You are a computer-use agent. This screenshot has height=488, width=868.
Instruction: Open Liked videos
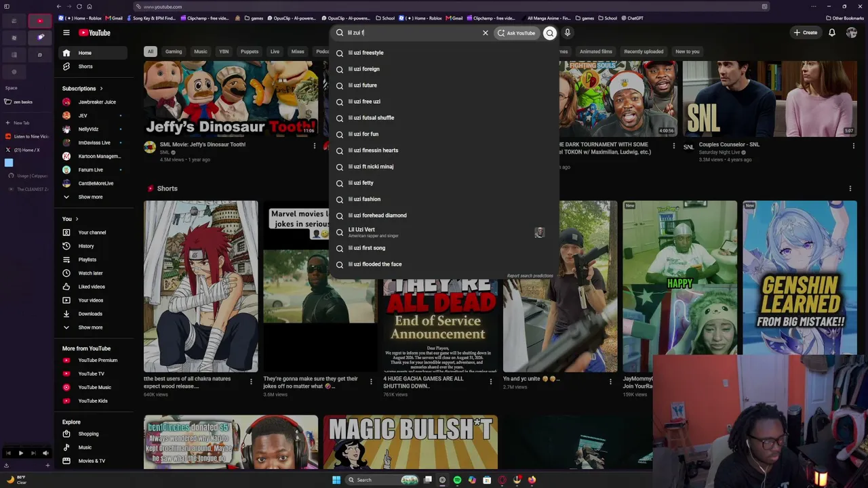[x=93, y=287]
